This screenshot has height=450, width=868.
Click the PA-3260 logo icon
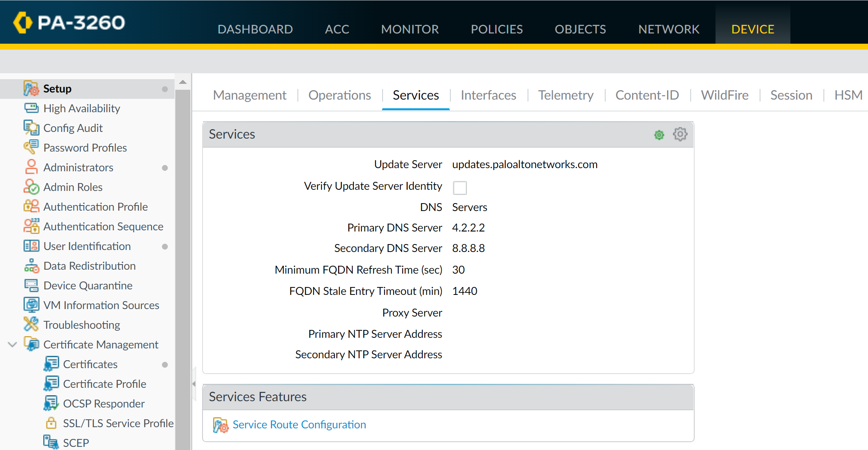click(x=22, y=22)
